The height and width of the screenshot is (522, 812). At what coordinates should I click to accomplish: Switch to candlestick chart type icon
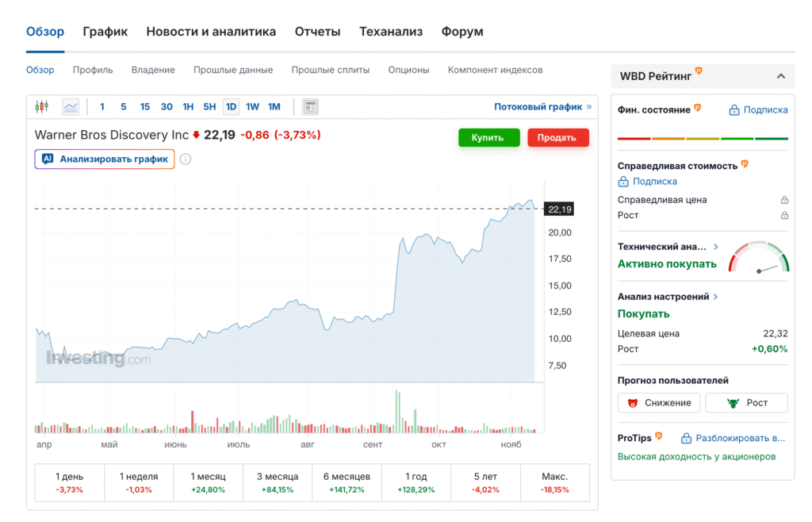click(42, 106)
